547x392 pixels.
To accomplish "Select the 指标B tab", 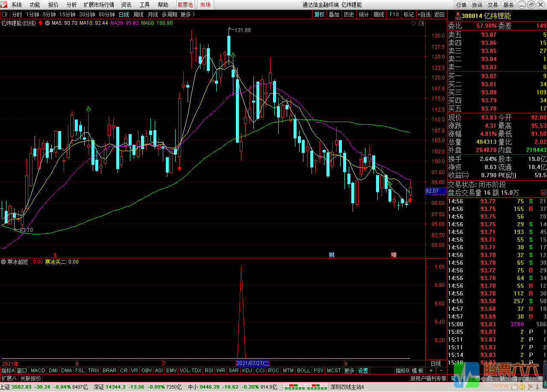I will click(403, 371).
